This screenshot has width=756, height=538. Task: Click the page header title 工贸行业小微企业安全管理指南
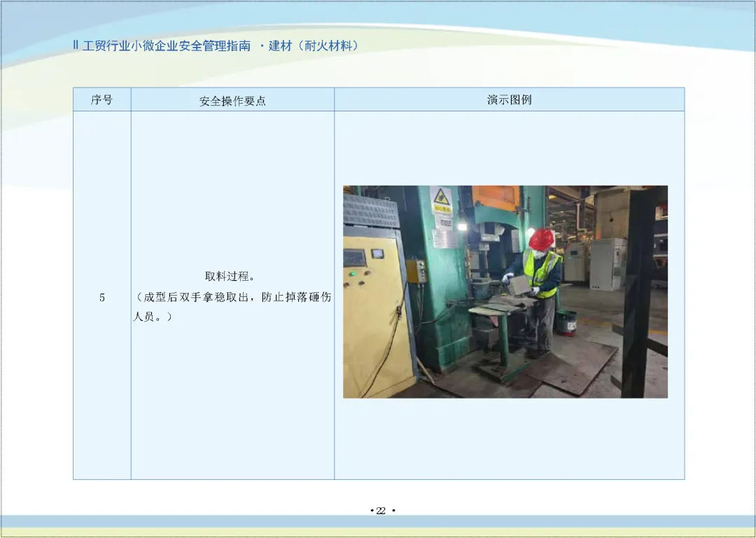coord(167,46)
